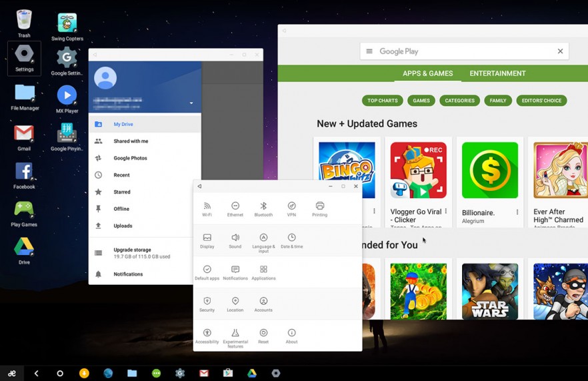Open Starred files in Drive

pyautogui.click(x=141, y=192)
